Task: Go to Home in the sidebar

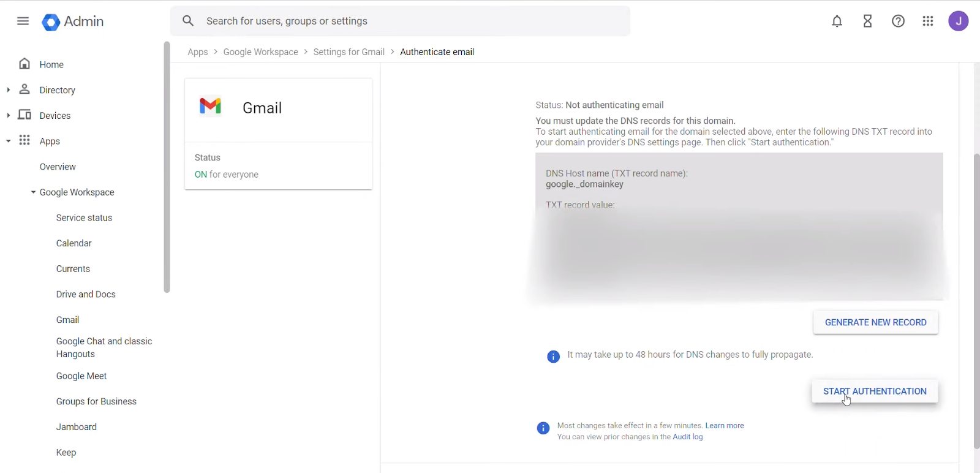Action: (51, 64)
